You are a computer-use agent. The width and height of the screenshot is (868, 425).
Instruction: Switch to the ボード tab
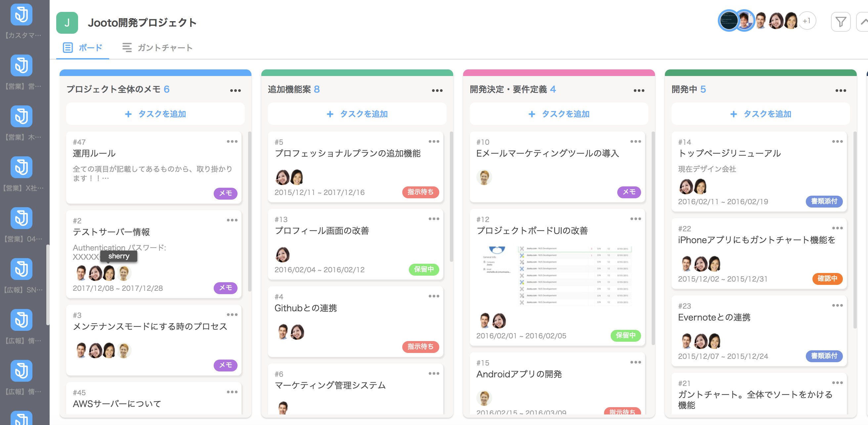(x=83, y=48)
